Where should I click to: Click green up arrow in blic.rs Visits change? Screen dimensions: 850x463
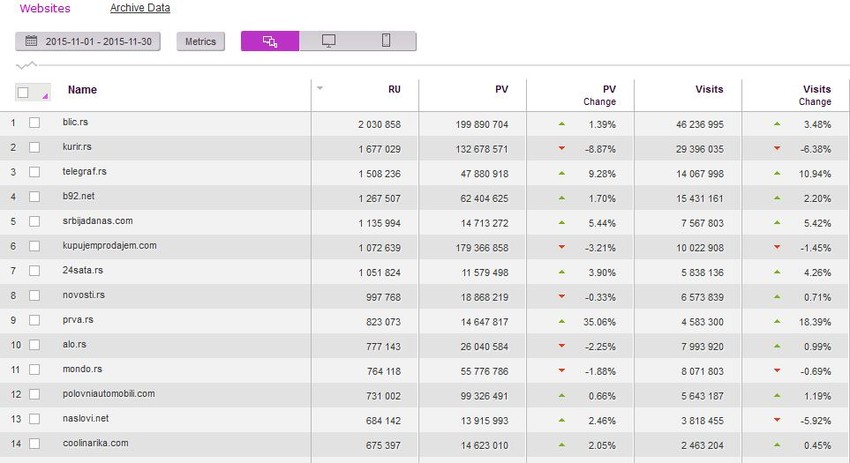777,124
